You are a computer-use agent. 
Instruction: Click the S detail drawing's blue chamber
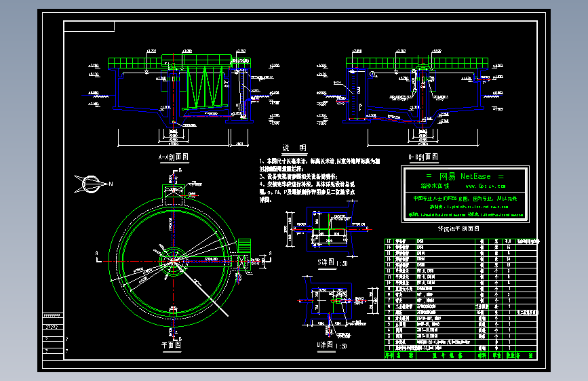click(329, 228)
